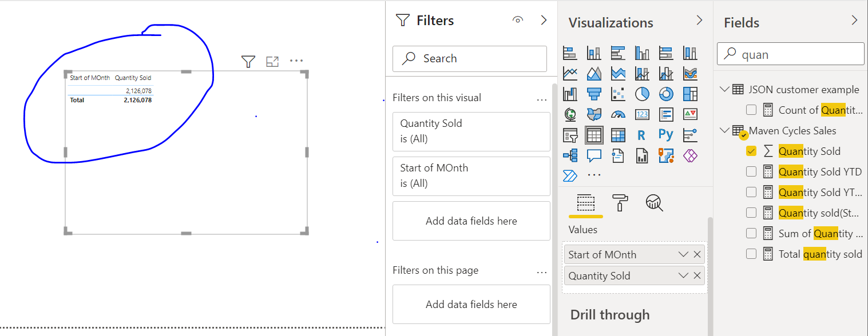Select the ArcGIS Maps visual
The image size is (868, 336).
pos(666,155)
